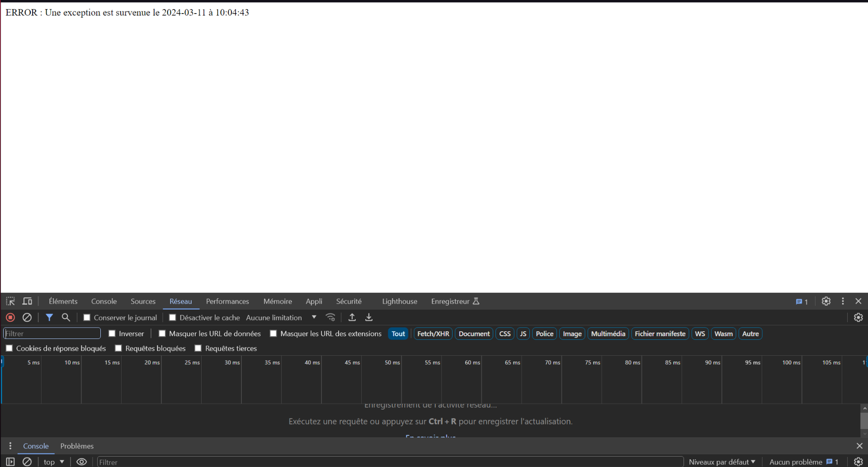Clear the network log

[x=27, y=318]
